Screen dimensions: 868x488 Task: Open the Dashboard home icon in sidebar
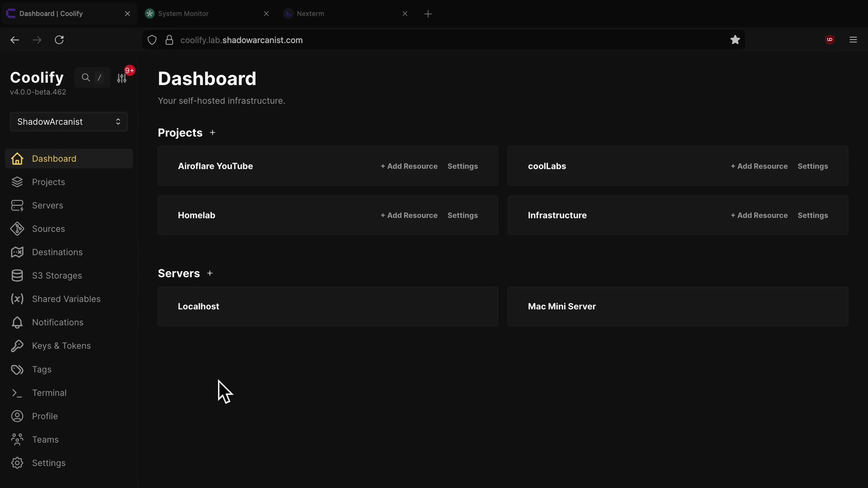17,159
